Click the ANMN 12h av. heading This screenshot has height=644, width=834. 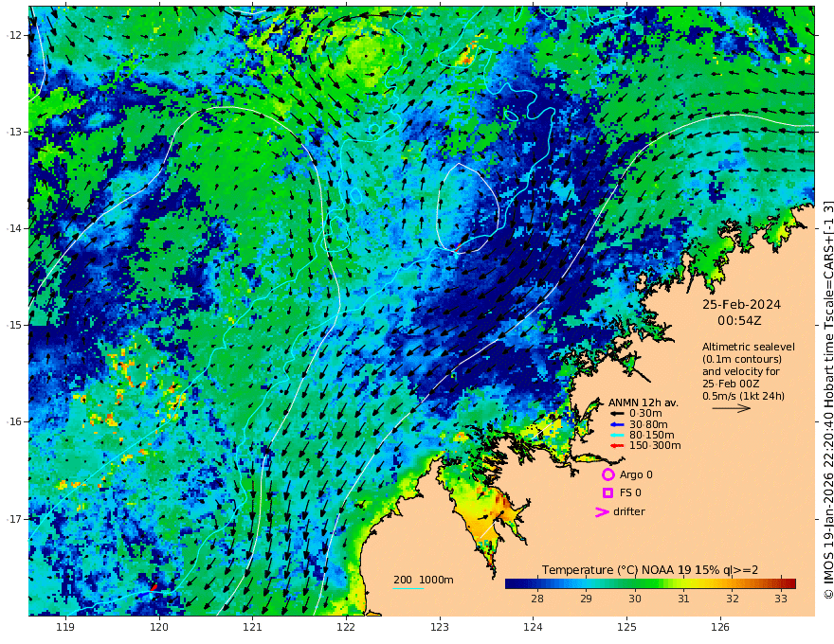[644, 402]
